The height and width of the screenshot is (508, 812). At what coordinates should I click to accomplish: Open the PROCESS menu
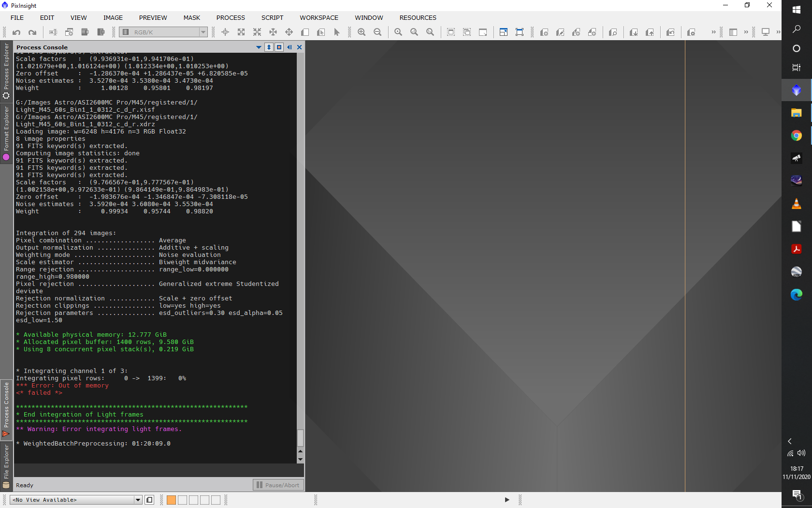pyautogui.click(x=230, y=18)
